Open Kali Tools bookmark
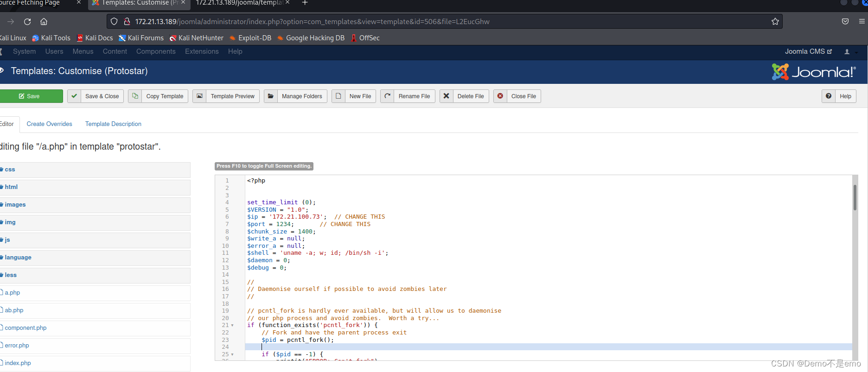868x372 pixels. [x=51, y=38]
